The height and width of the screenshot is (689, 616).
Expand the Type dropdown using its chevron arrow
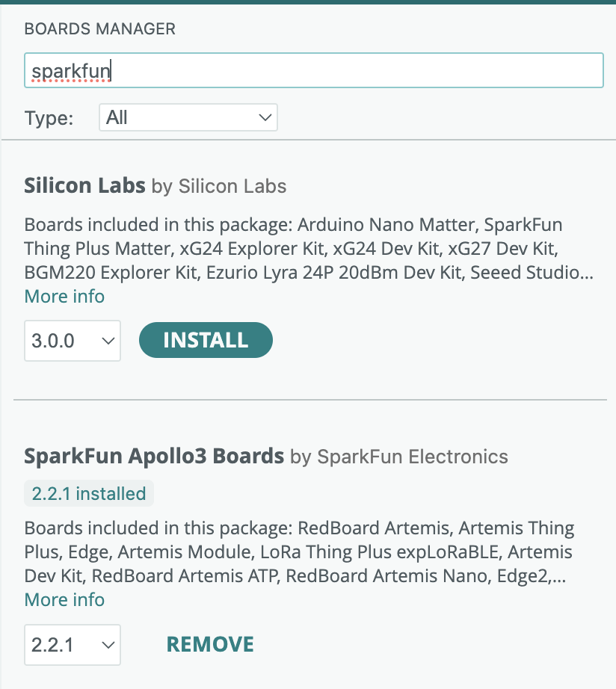[x=265, y=117]
